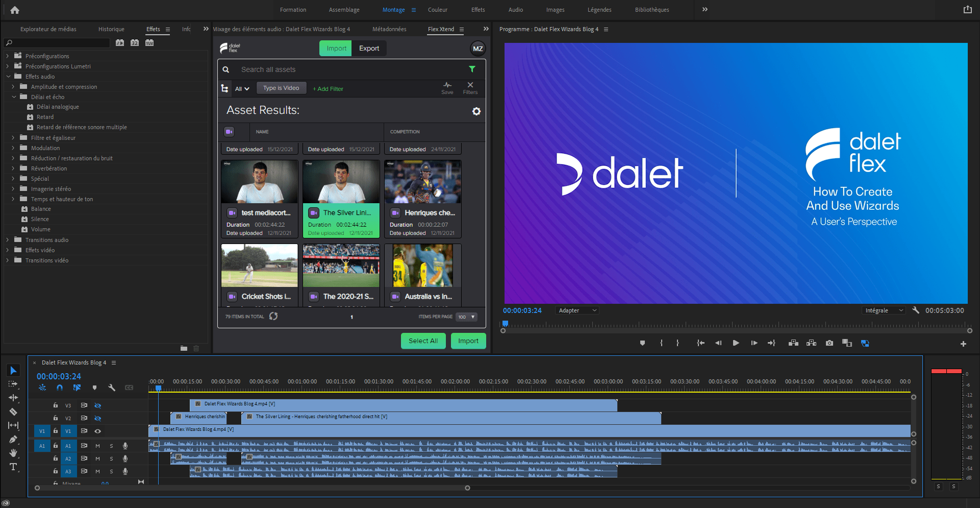Mute audio track A1
The width and height of the screenshot is (980, 508).
(97, 446)
